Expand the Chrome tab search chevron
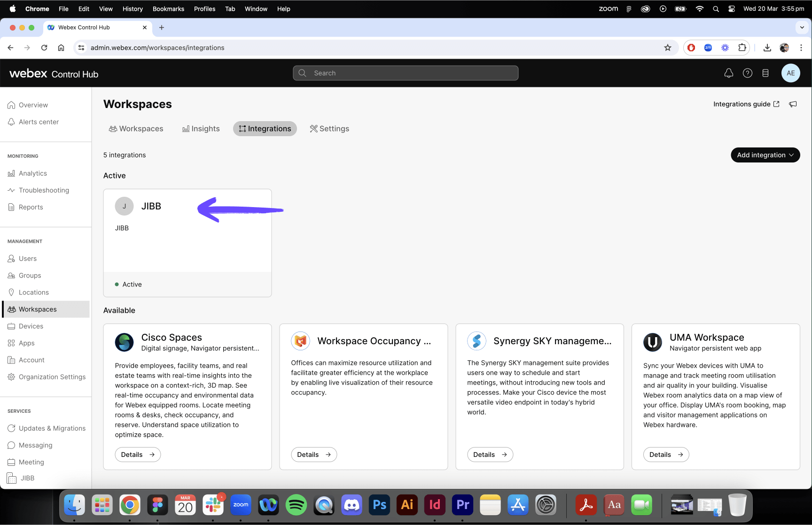Screen dimensions: 812x525 (x=802, y=27)
